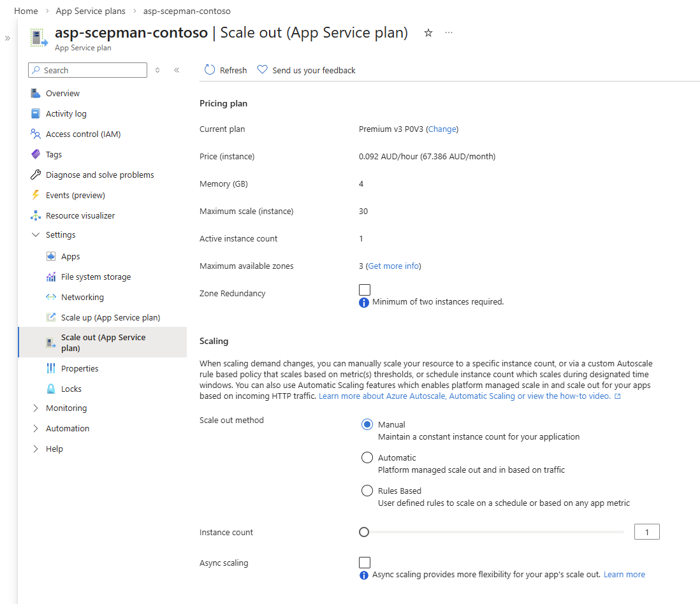Click the Refresh icon in toolbar
Screen dimensions: 700x604
pyautogui.click(x=210, y=70)
